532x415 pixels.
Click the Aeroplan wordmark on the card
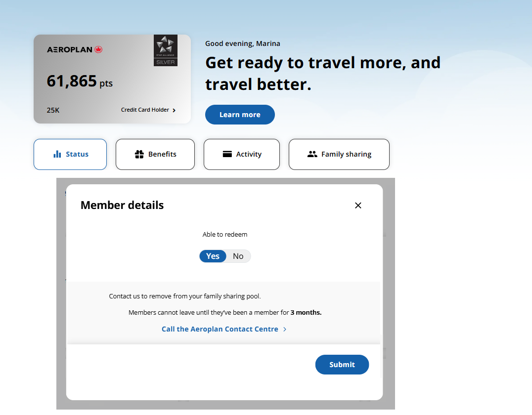[70, 50]
